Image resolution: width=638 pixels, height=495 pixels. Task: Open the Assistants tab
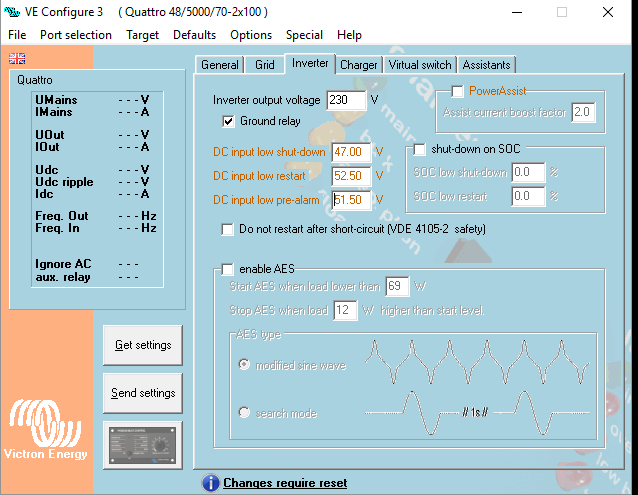coord(486,65)
